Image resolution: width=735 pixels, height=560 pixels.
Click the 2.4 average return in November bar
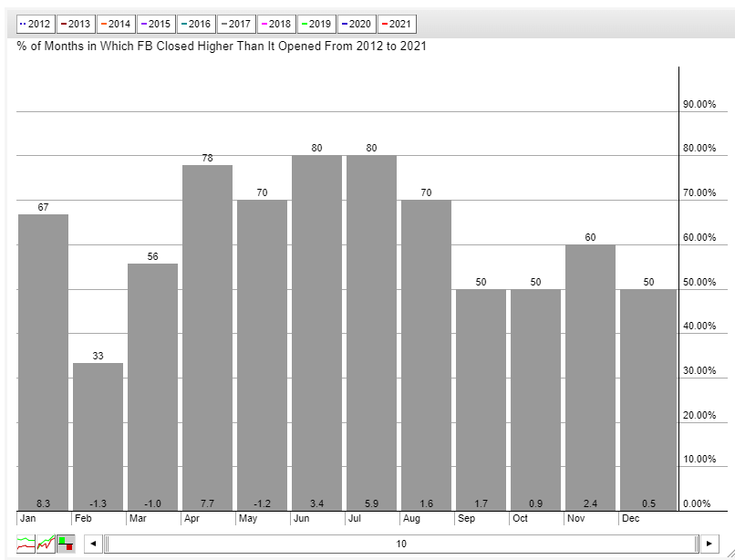coord(590,503)
